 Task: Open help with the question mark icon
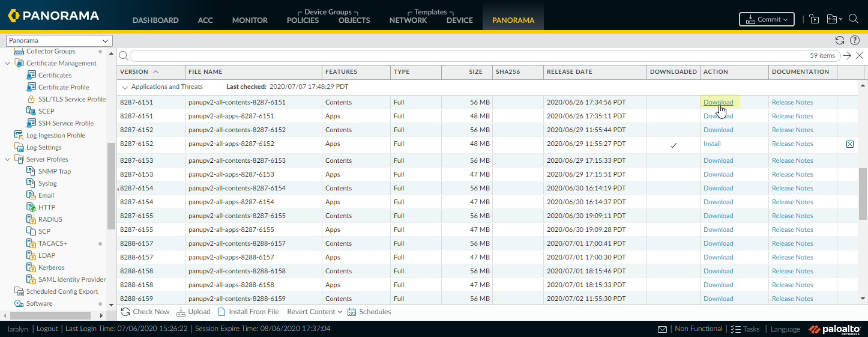(x=855, y=40)
